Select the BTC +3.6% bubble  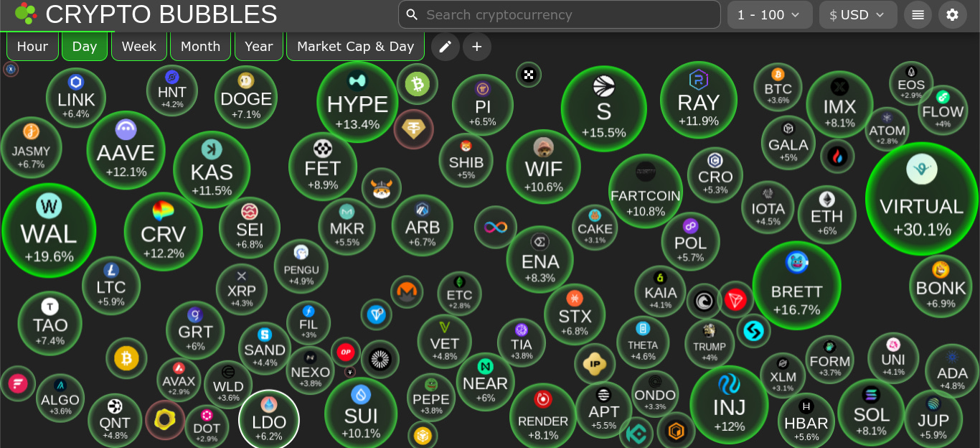coord(778,87)
